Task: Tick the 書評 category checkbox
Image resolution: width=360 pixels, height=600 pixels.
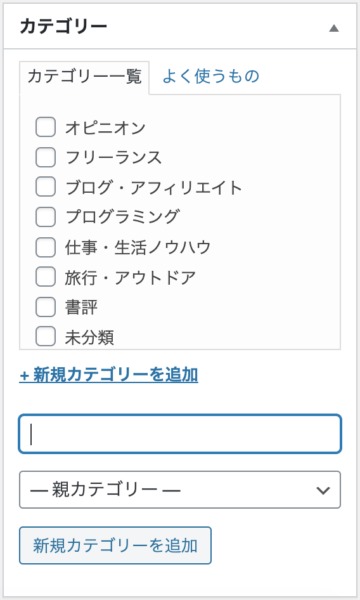Action: (46, 307)
